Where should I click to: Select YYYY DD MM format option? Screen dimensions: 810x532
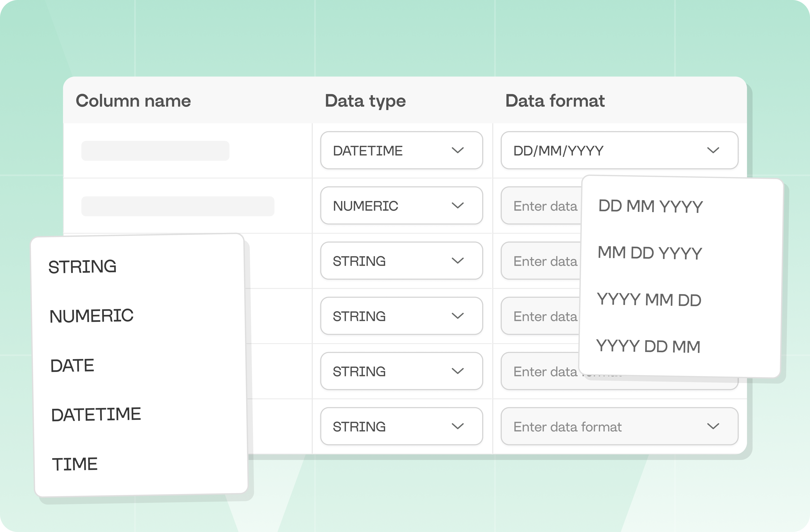[x=648, y=347]
